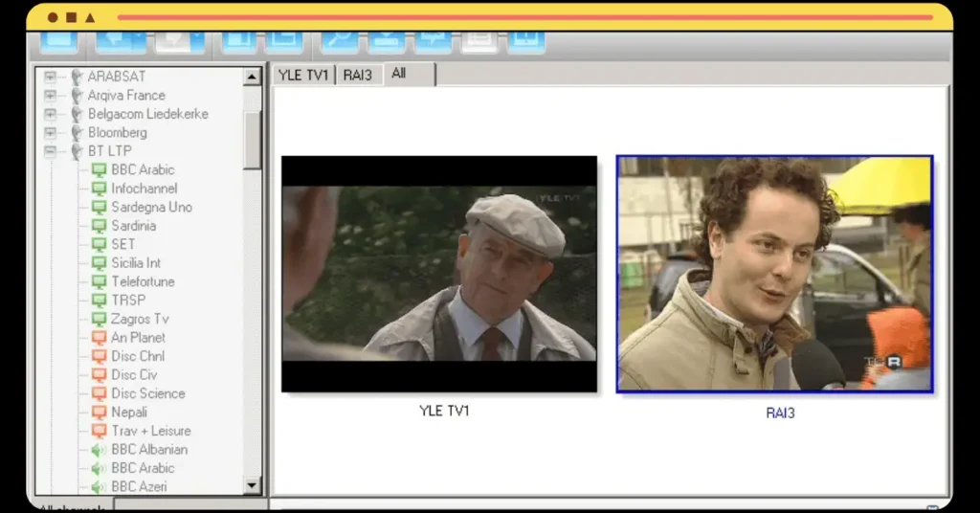Click the speaker icon for BBC Azeri
980x513 pixels.
pyautogui.click(x=99, y=487)
